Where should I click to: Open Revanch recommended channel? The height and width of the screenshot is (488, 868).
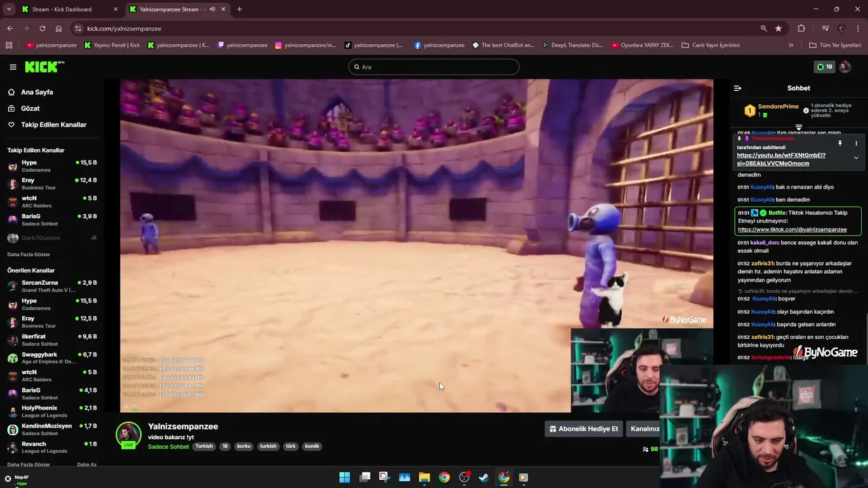pos(53,447)
